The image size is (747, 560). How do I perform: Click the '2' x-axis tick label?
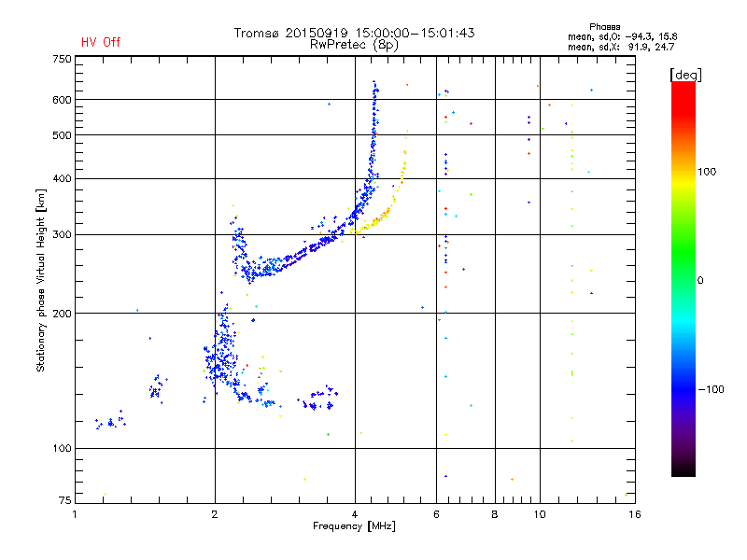215,514
